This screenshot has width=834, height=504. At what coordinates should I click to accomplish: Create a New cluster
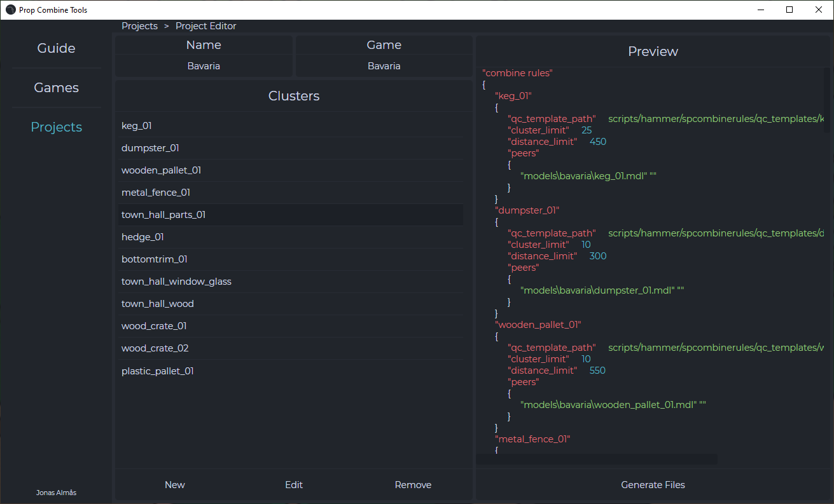[x=175, y=485]
